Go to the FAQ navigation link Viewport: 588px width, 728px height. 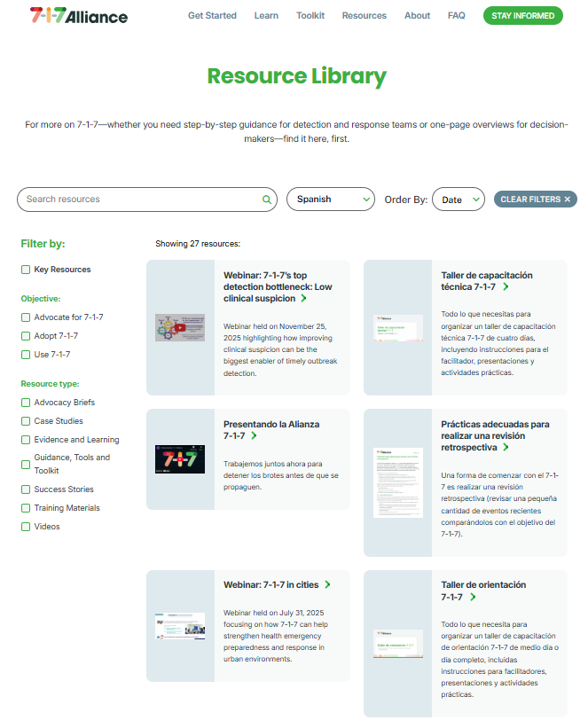click(456, 16)
